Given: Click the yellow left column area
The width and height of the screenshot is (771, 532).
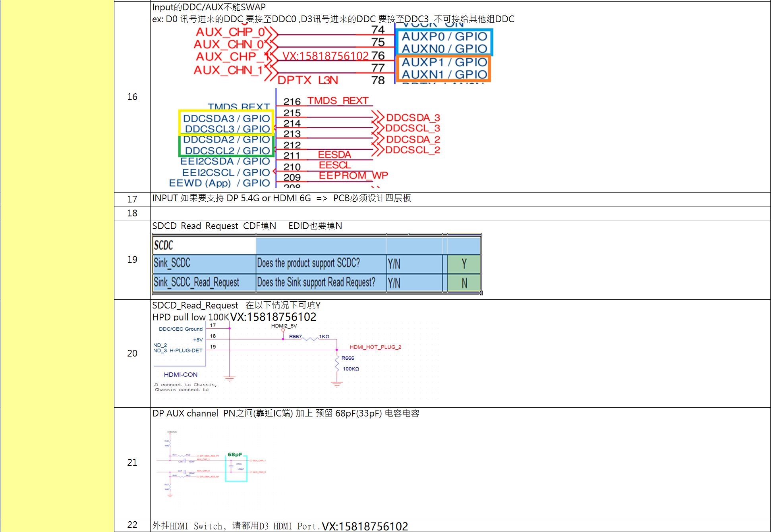Looking at the screenshot, I should pyautogui.click(x=57, y=266).
